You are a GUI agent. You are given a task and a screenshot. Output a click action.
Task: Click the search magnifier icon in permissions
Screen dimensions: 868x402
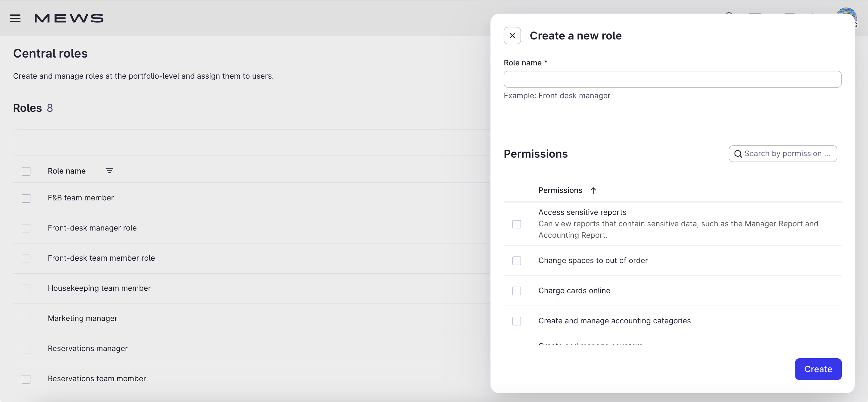(x=738, y=154)
